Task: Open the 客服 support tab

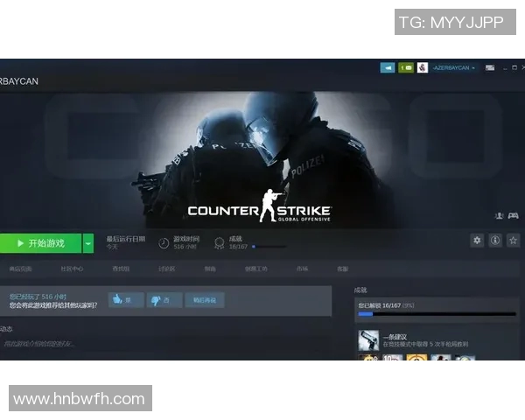Action: 342,269
